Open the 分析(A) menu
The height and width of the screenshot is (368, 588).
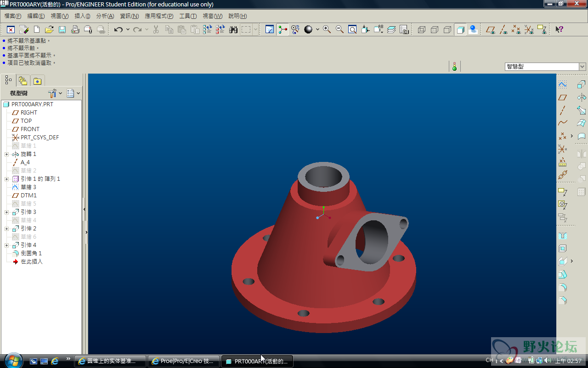(x=105, y=16)
